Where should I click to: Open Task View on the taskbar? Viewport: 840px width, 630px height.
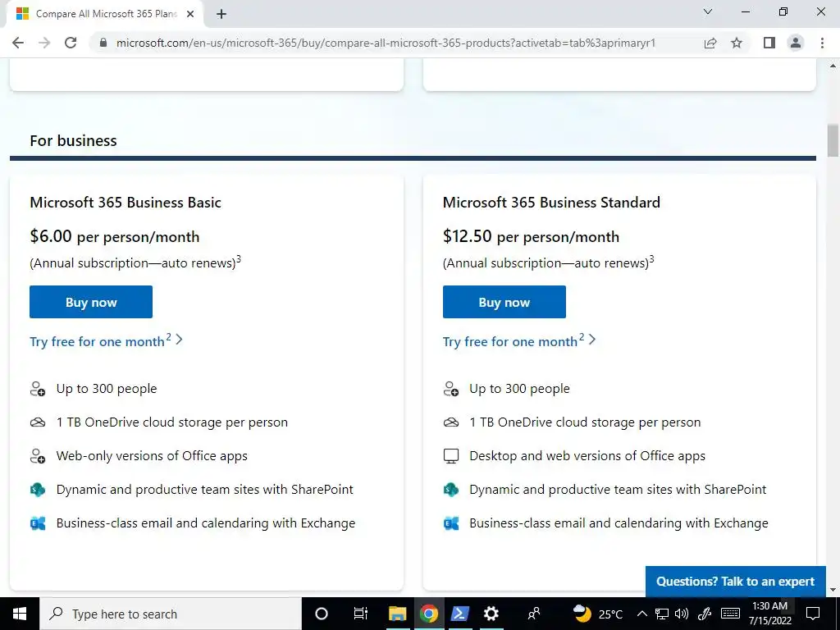(361, 614)
